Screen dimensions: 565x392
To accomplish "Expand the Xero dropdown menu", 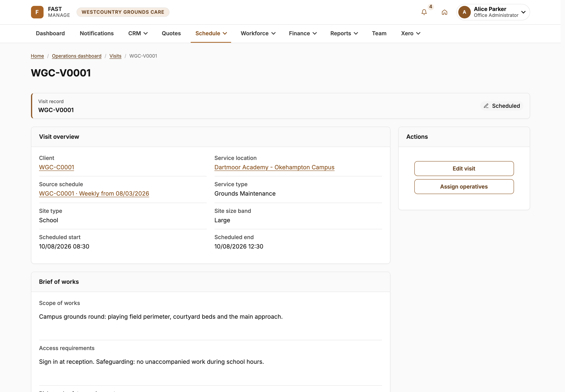I will coord(411,33).
